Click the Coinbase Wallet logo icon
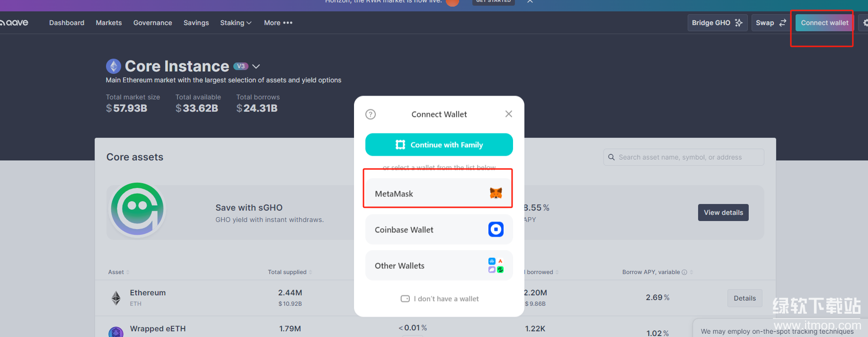Viewport: 868px width, 337px height. [x=496, y=230]
